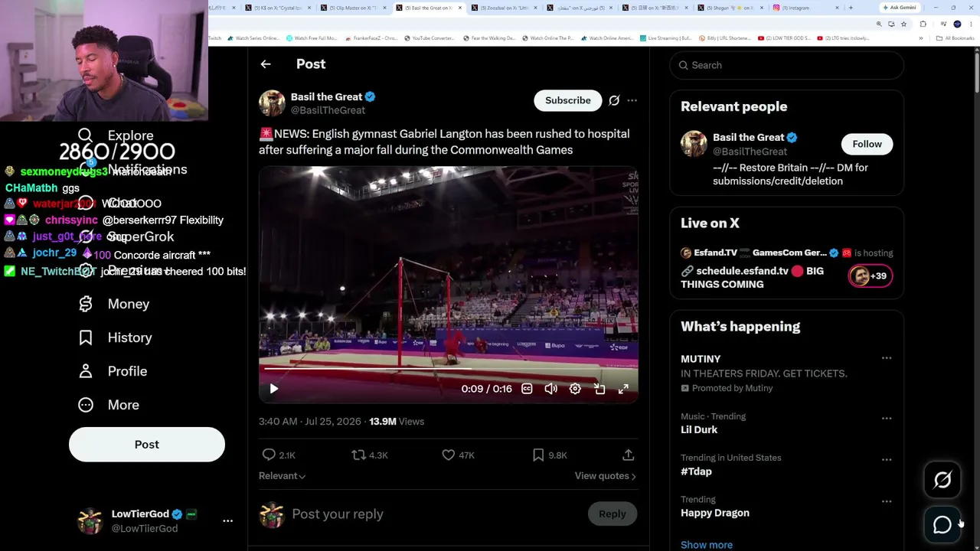
Task: Switch to the Shogun on X tab
Action: click(731, 8)
